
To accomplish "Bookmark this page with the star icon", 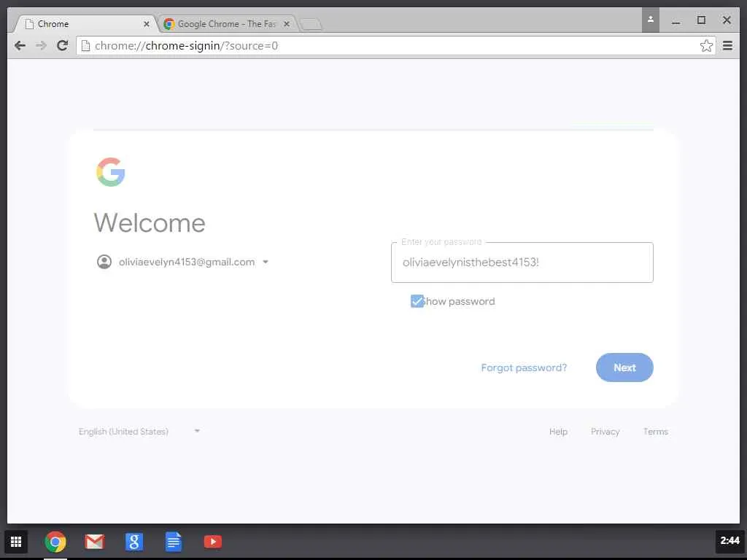I will pos(706,46).
